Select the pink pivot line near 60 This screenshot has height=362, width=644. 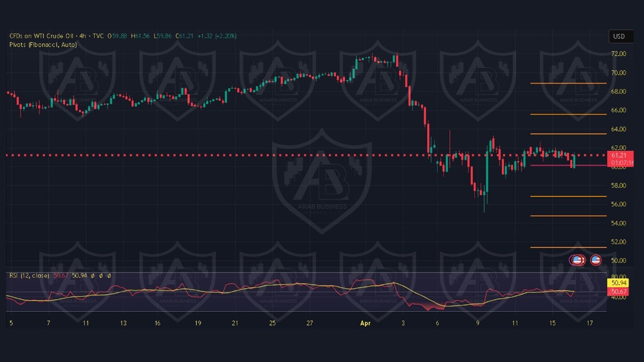click(x=569, y=165)
